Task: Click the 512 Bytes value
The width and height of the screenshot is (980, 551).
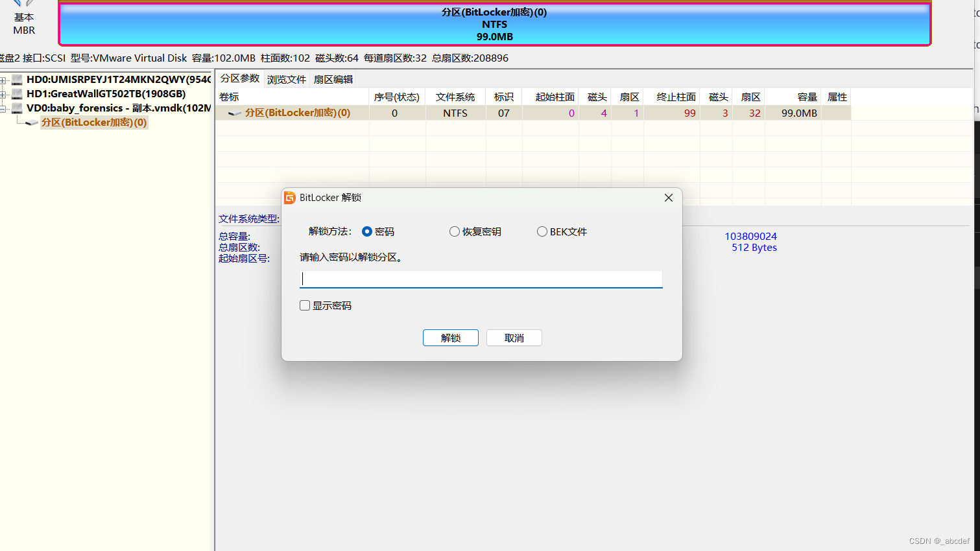Action: click(x=754, y=248)
